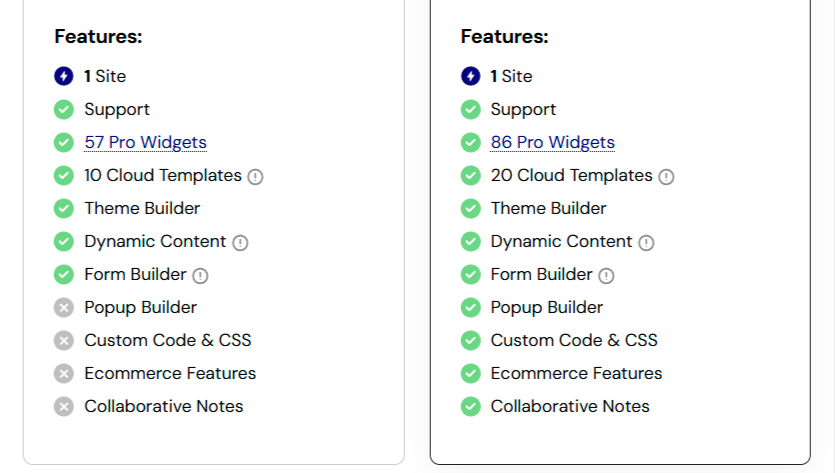This screenshot has height=473, width=835.
Task: Click gray X icon beside Collaborative Notes
Action: pos(64,407)
